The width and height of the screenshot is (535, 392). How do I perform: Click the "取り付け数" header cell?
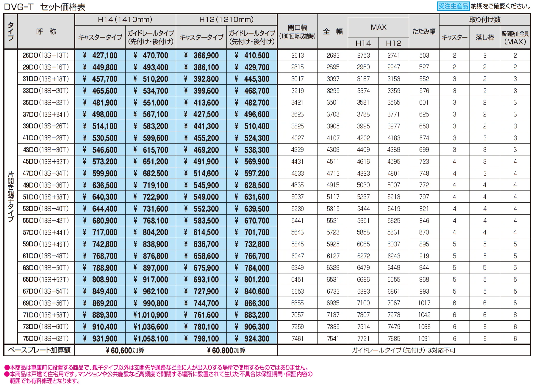click(x=485, y=20)
